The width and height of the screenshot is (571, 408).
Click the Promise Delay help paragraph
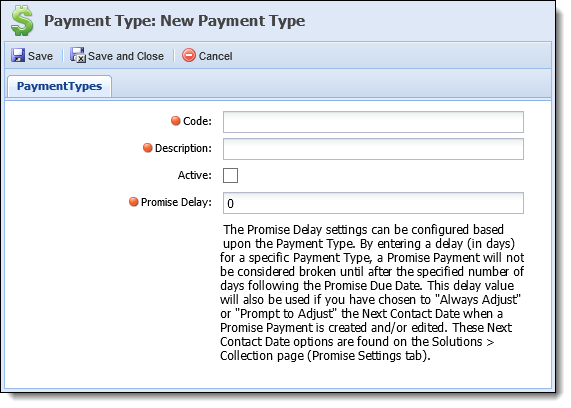click(372, 293)
